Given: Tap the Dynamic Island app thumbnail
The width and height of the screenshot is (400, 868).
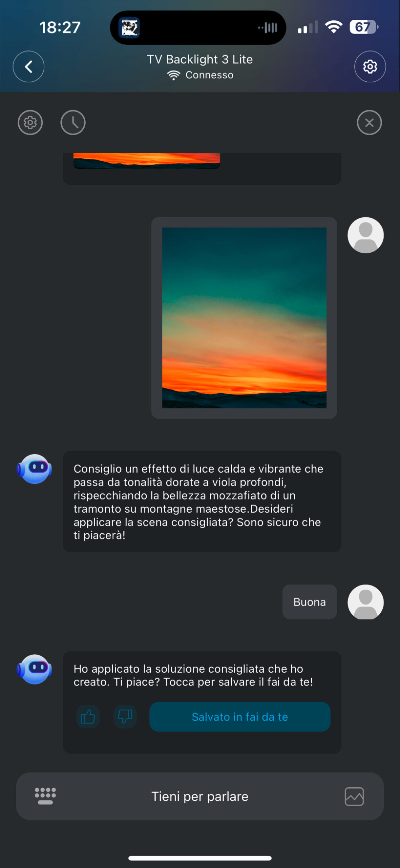Looking at the screenshot, I should pos(129,27).
